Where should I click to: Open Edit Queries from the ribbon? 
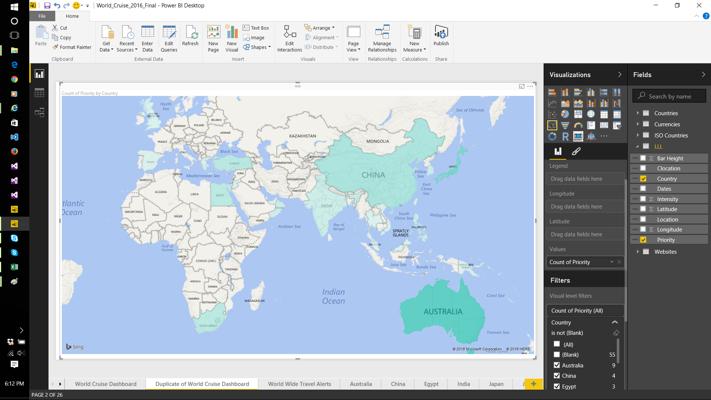tap(169, 39)
